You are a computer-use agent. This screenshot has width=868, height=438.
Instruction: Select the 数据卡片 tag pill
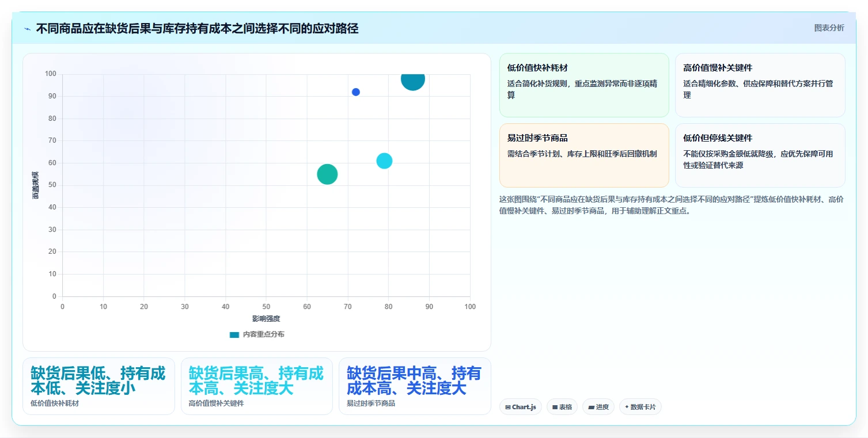click(640, 407)
